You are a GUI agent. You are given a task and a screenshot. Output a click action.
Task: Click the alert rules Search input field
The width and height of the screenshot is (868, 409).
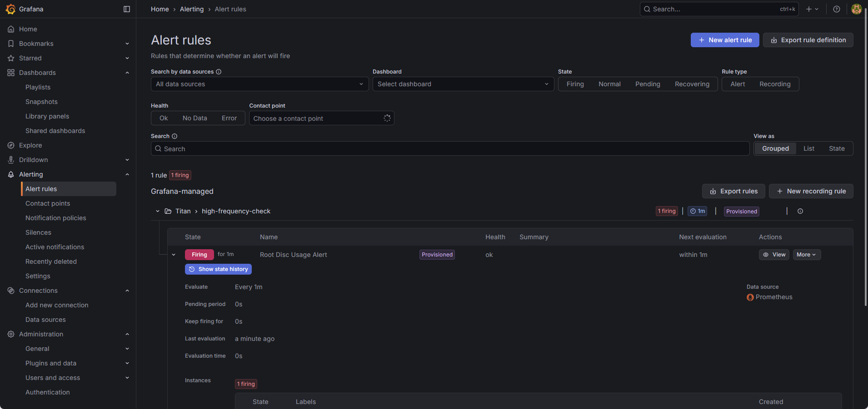click(450, 148)
